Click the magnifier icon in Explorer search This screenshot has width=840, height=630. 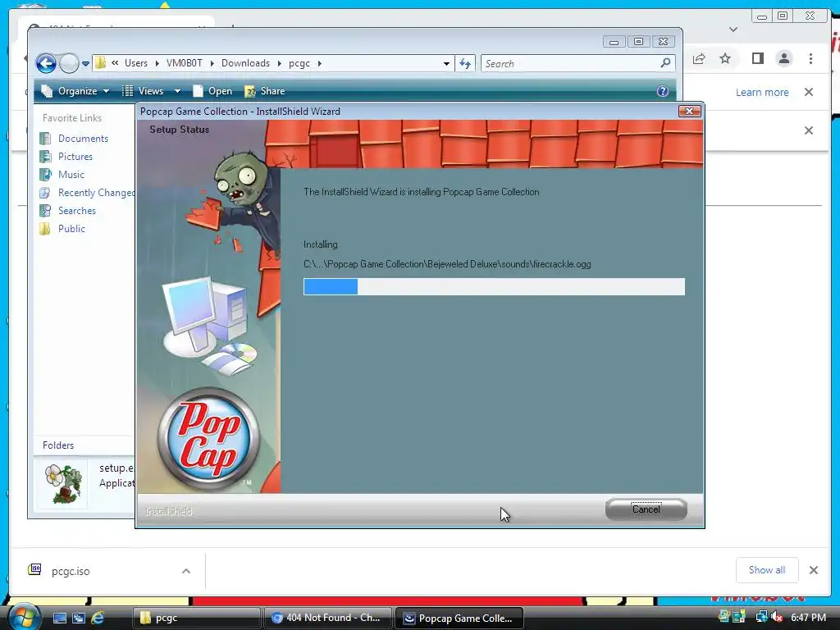[x=665, y=63]
